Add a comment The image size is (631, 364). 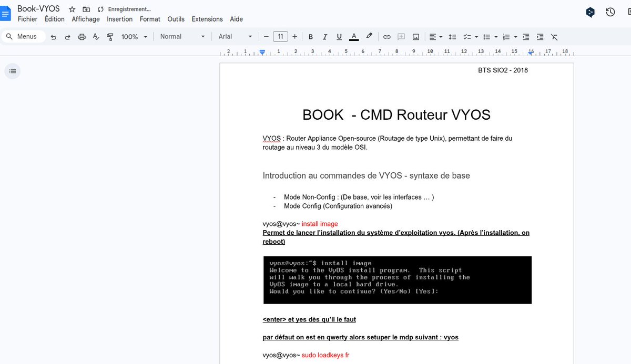[x=401, y=37]
